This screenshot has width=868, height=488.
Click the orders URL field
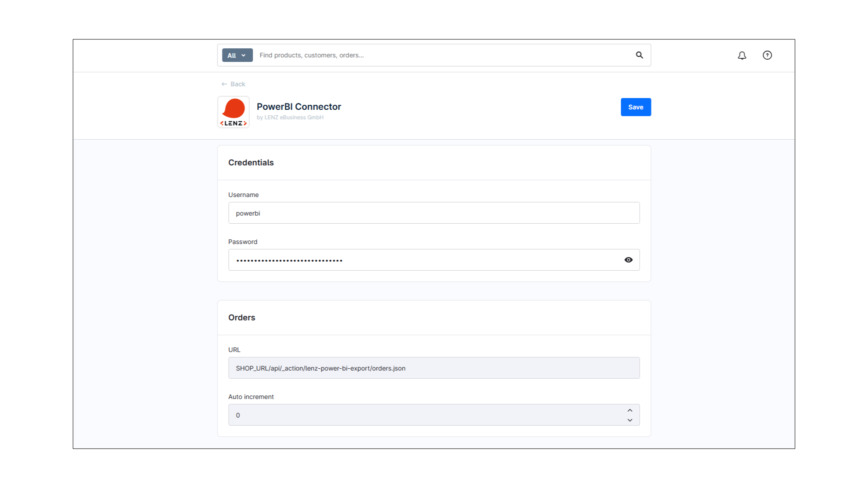coord(434,368)
